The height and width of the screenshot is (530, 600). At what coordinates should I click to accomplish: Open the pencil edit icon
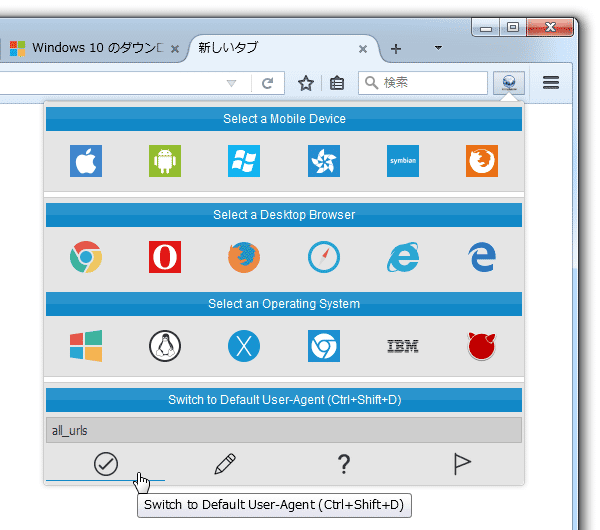225,464
